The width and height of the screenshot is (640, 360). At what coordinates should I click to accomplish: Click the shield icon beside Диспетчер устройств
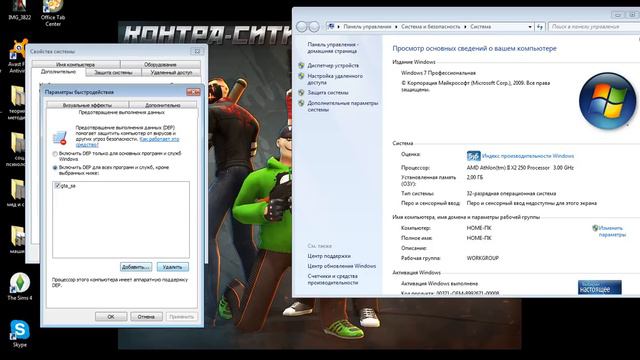click(301, 65)
